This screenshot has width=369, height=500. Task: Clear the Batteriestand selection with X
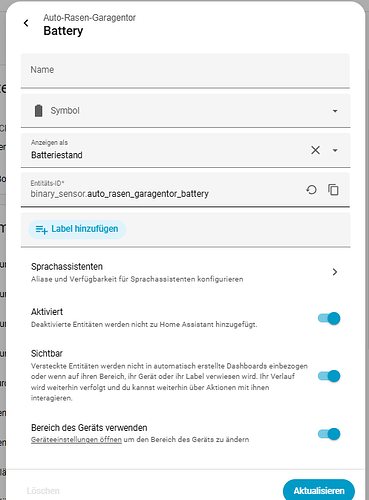click(x=315, y=150)
